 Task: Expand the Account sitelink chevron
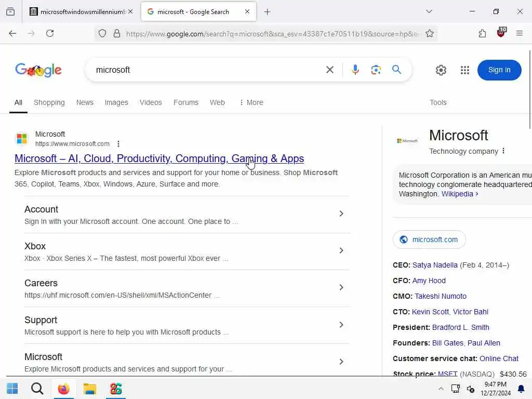(x=341, y=214)
